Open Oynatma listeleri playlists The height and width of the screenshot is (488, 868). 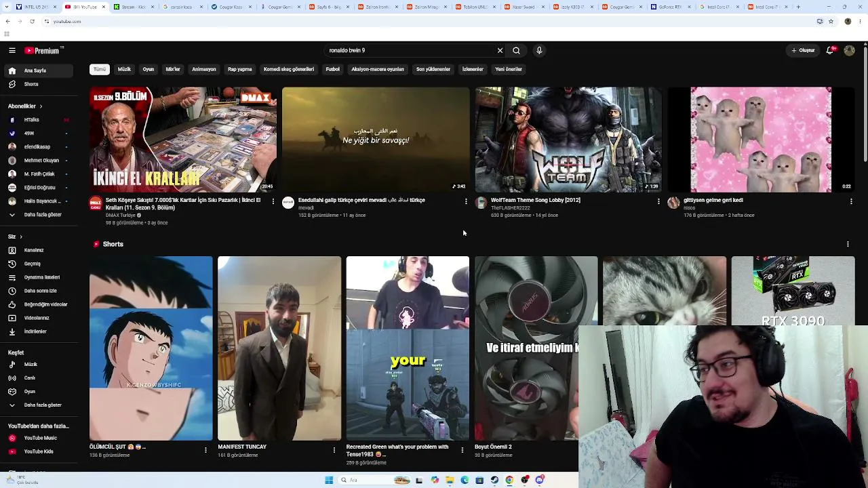39,277
